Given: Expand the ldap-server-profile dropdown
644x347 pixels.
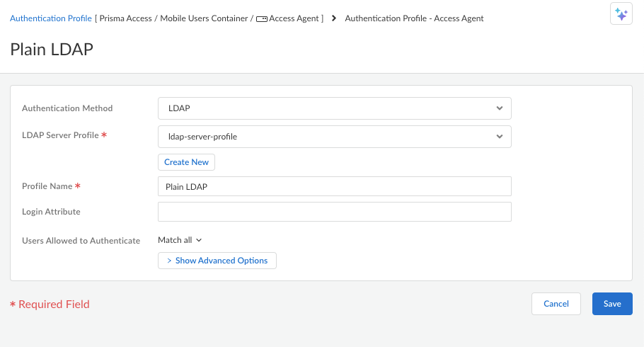Looking at the screenshot, I should click(334, 137).
